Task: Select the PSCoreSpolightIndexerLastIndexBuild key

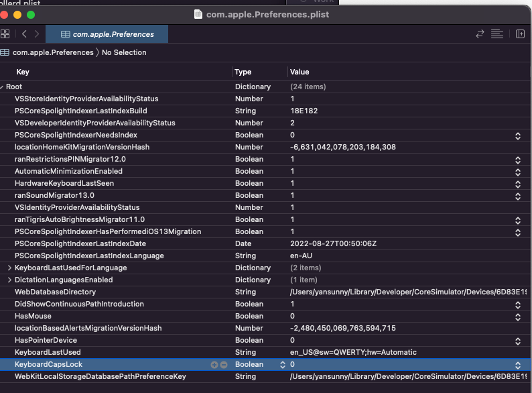Action: pos(81,111)
